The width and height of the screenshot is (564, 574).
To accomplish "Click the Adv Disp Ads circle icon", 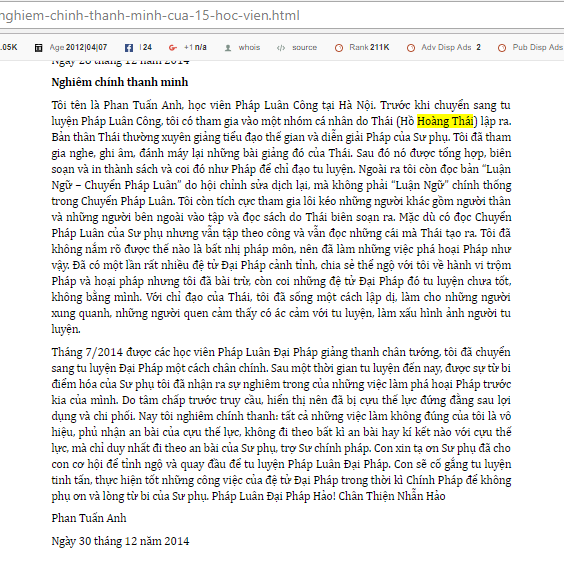I will (411, 48).
